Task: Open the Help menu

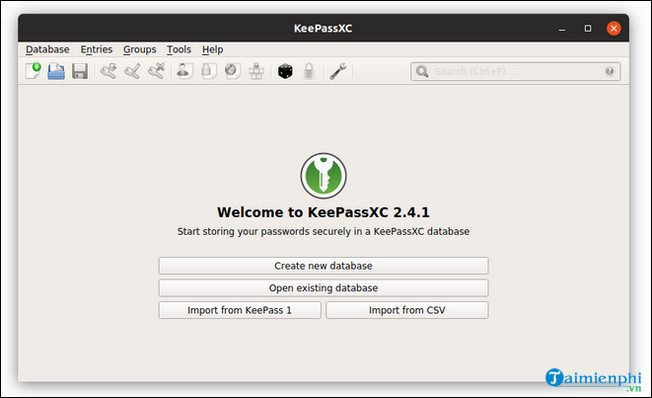Action: coord(212,49)
